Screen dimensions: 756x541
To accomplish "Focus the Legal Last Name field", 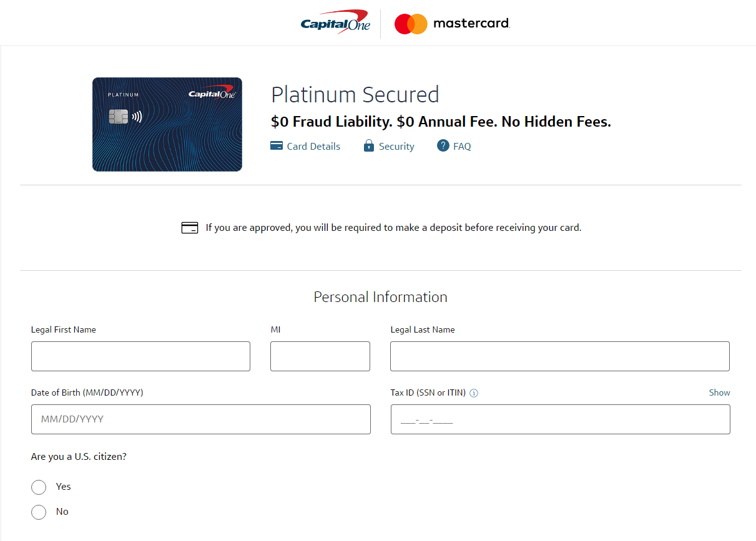I will coord(560,356).
